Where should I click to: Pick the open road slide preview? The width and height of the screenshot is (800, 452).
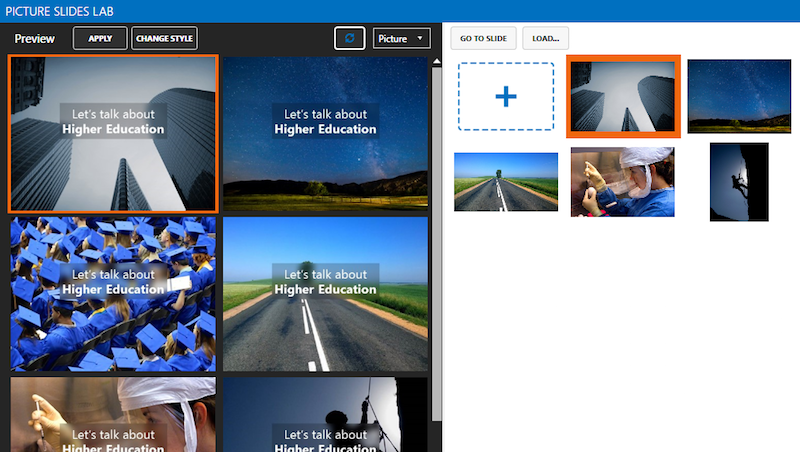click(325, 294)
